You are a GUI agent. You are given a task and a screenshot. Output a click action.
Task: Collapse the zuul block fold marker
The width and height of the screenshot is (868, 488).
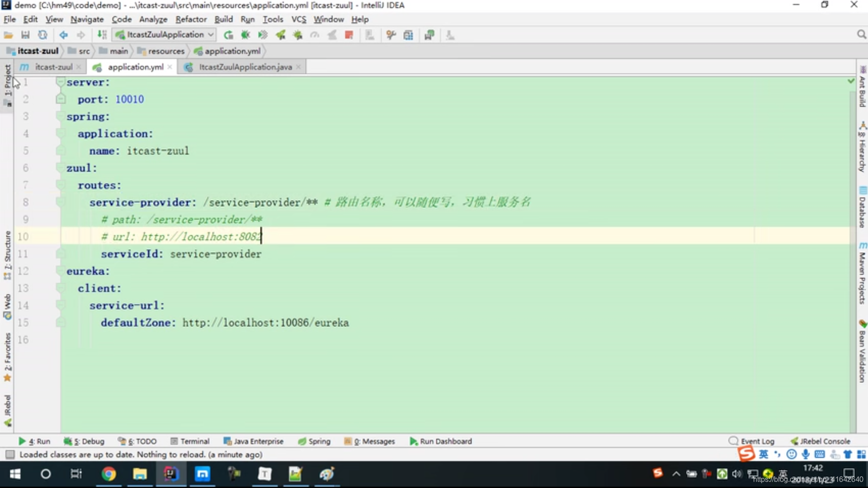(60, 168)
